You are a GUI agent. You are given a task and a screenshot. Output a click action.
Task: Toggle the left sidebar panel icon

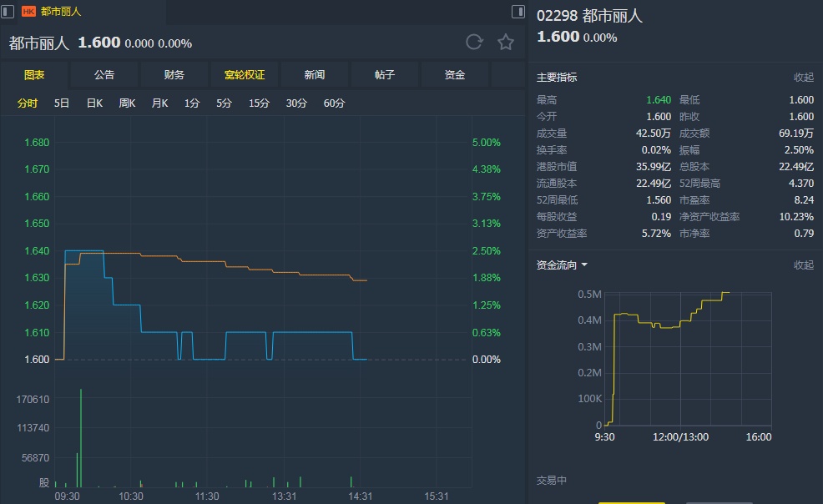click(8, 12)
